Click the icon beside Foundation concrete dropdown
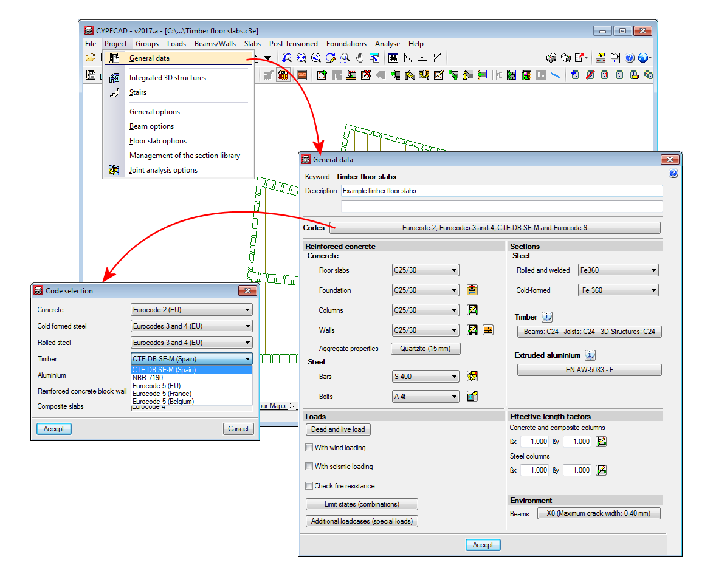Screen dimensions: 713x588 [472, 290]
